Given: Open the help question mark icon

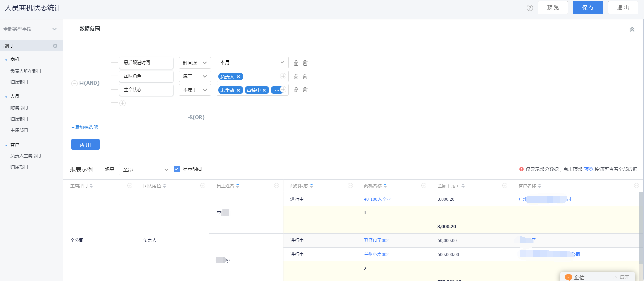Looking at the screenshot, I should 530,8.
